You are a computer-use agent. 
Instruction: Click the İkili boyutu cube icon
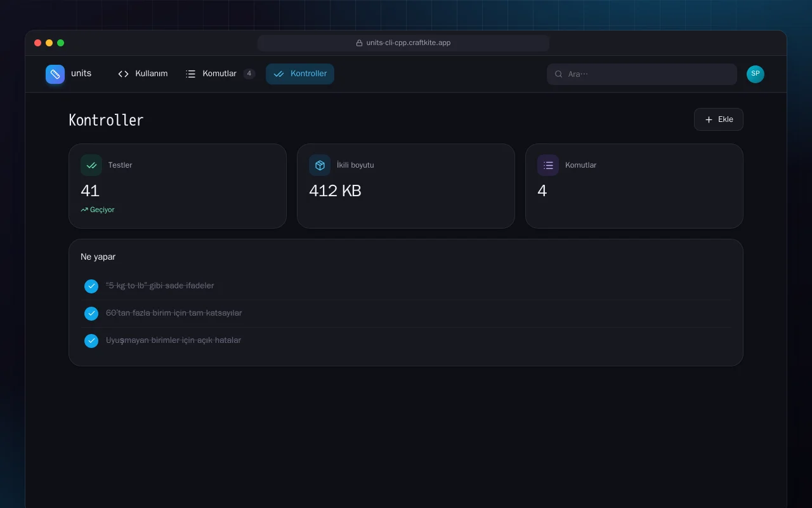click(x=320, y=165)
